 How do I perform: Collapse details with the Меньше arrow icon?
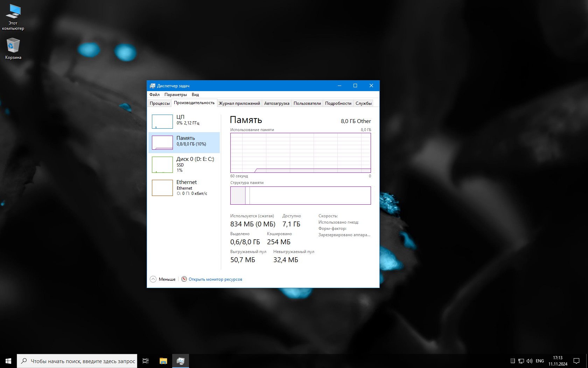153,279
